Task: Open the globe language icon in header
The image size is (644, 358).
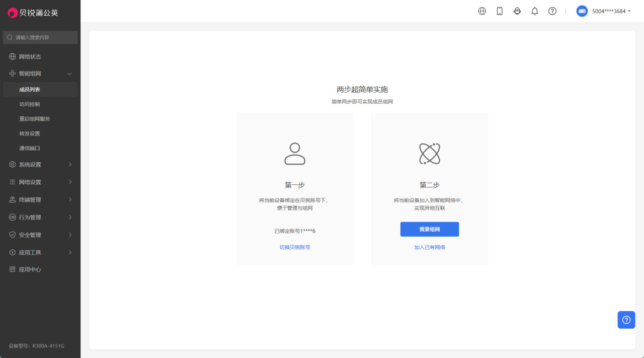Action: [482, 11]
